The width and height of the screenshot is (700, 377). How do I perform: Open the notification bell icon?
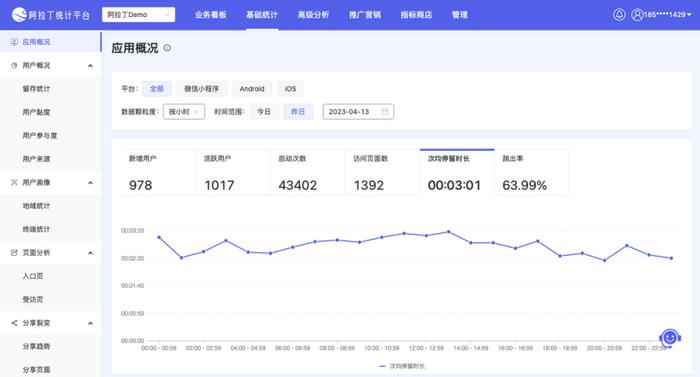pos(619,14)
